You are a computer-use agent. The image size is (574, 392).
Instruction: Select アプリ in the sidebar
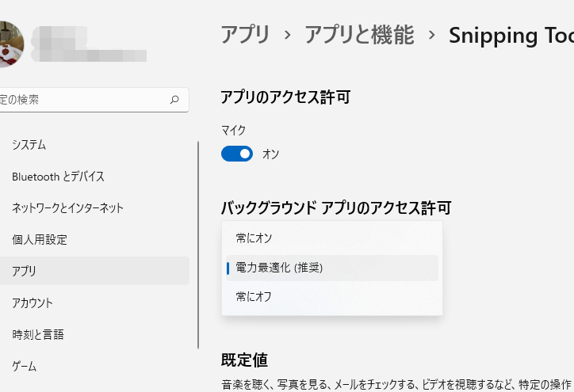25,271
